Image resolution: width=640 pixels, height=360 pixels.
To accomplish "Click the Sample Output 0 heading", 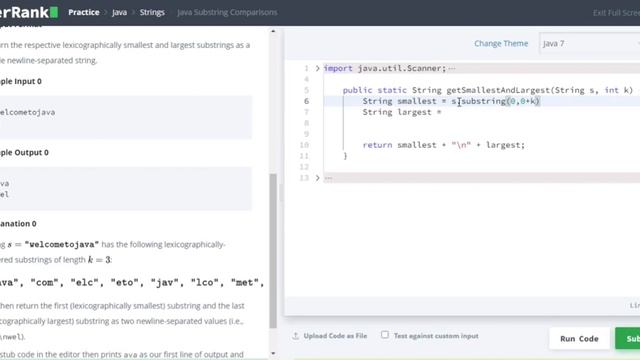I will tap(24, 152).
